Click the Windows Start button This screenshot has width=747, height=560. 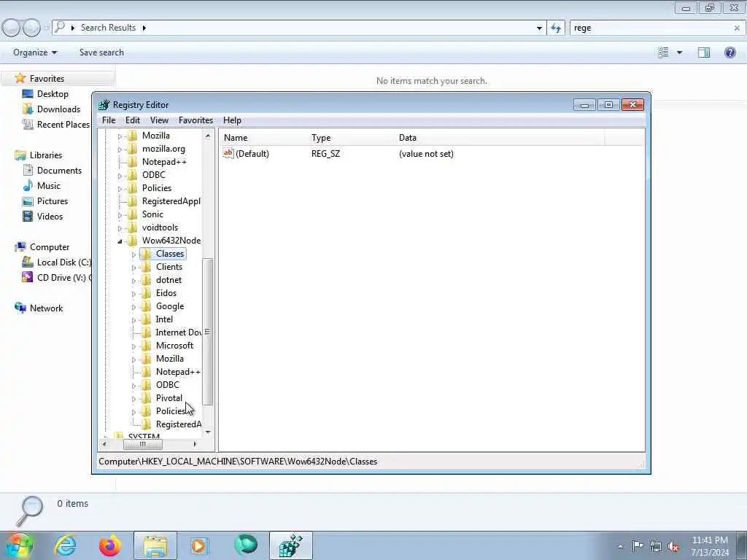pos(19,545)
